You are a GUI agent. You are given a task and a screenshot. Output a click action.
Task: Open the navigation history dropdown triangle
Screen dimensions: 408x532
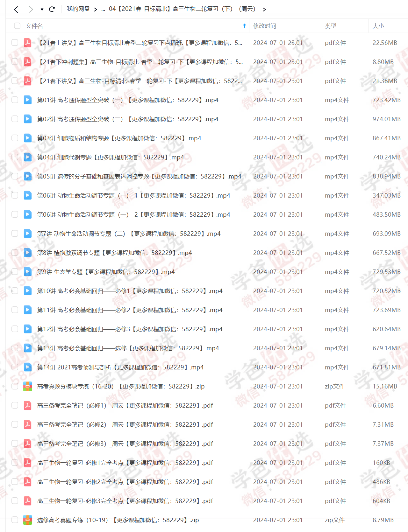pos(42,10)
